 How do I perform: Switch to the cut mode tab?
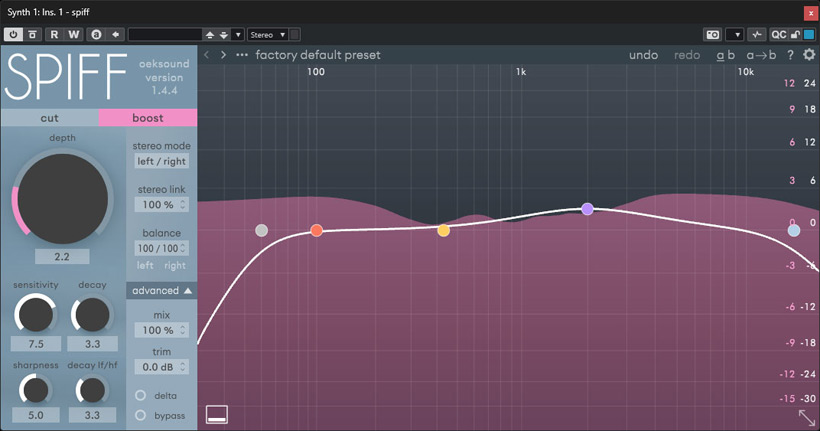(50, 118)
